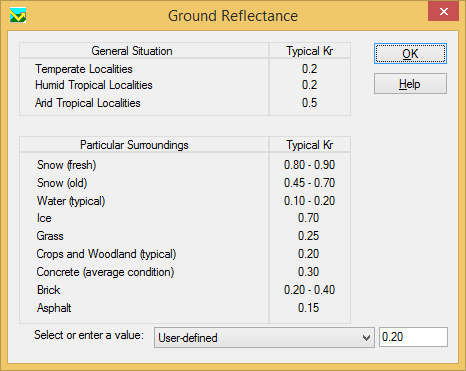The image size is (466, 371).
Task: Click the 'Snow (fresh)' entry
Action: 67,165
